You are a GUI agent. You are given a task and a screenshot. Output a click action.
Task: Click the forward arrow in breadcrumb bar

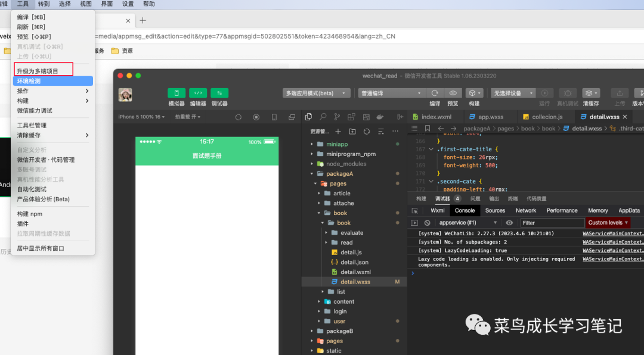click(453, 129)
